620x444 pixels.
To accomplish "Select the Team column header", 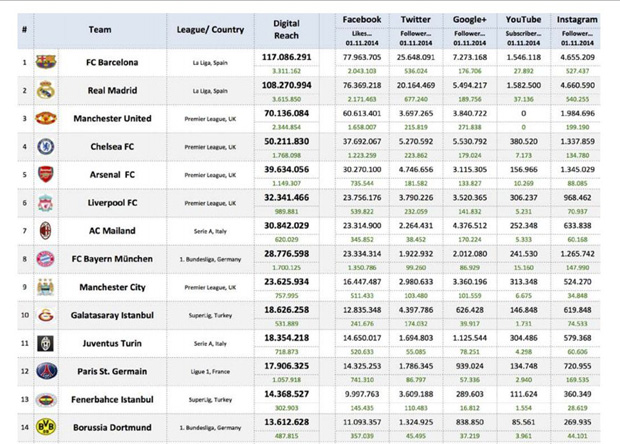I will (100, 30).
